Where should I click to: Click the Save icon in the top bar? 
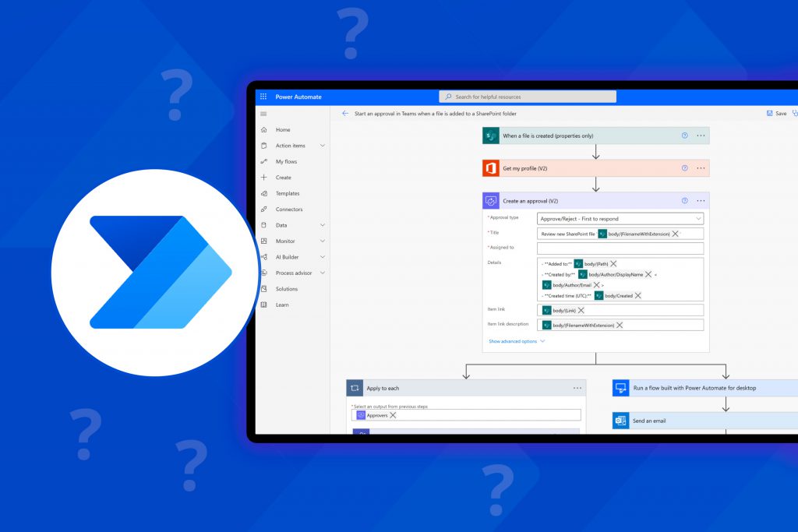(770, 113)
